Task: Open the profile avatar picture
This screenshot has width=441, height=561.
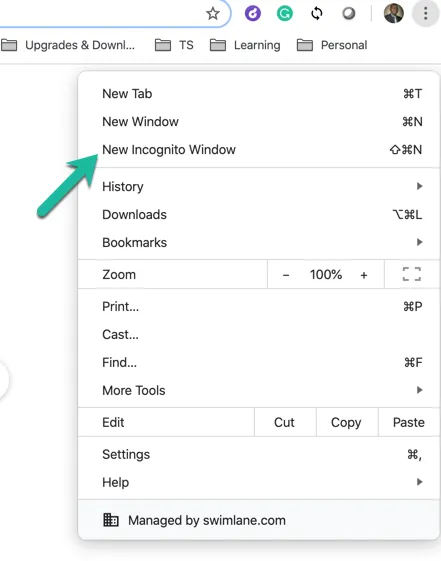Action: [x=394, y=14]
